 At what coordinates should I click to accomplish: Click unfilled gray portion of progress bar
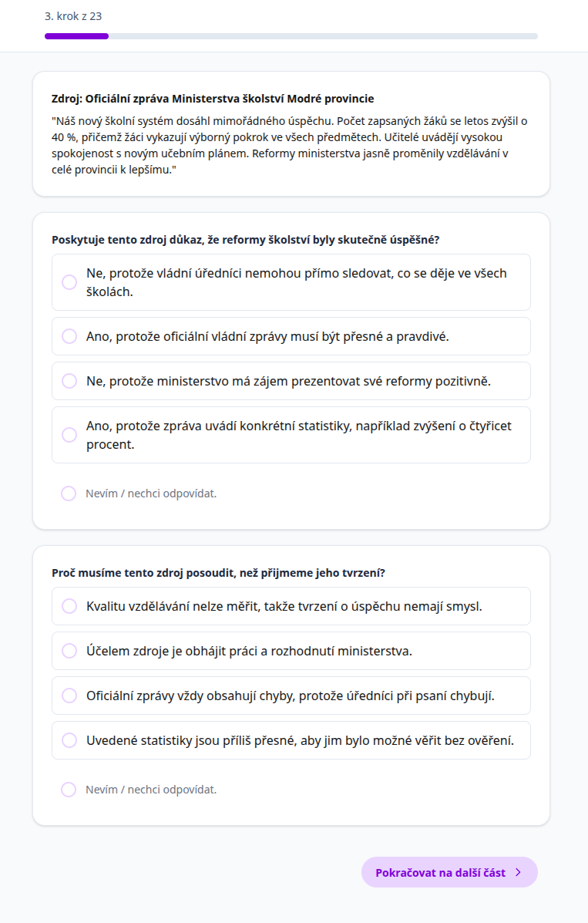tap(324, 36)
